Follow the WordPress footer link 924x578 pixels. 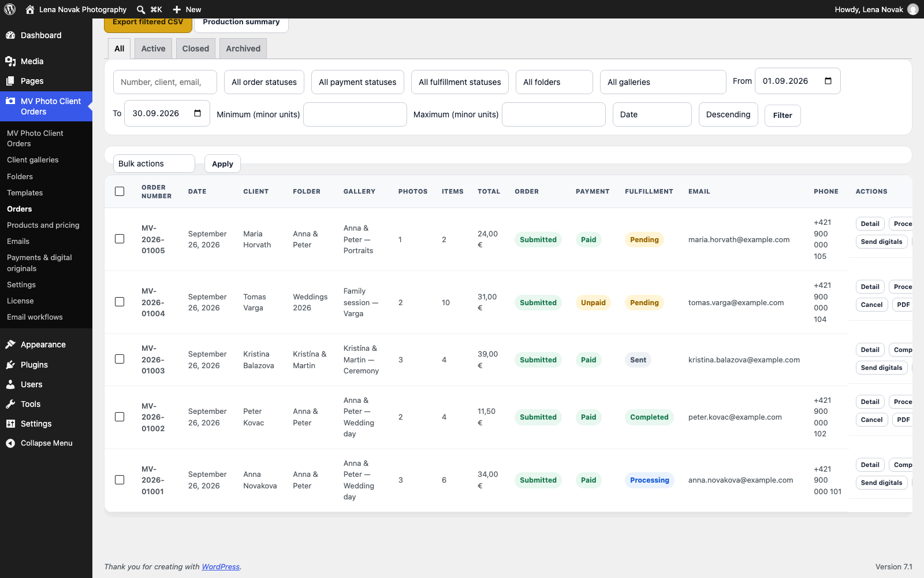221,567
